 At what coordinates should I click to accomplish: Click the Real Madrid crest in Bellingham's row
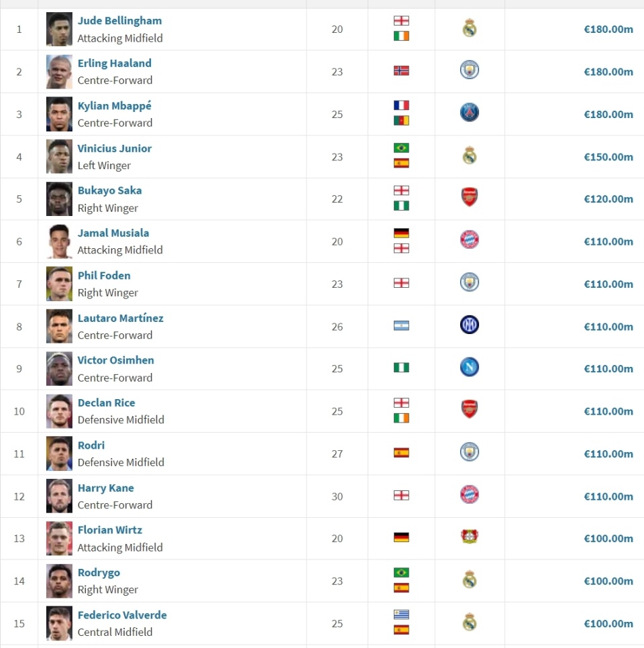[x=470, y=28]
